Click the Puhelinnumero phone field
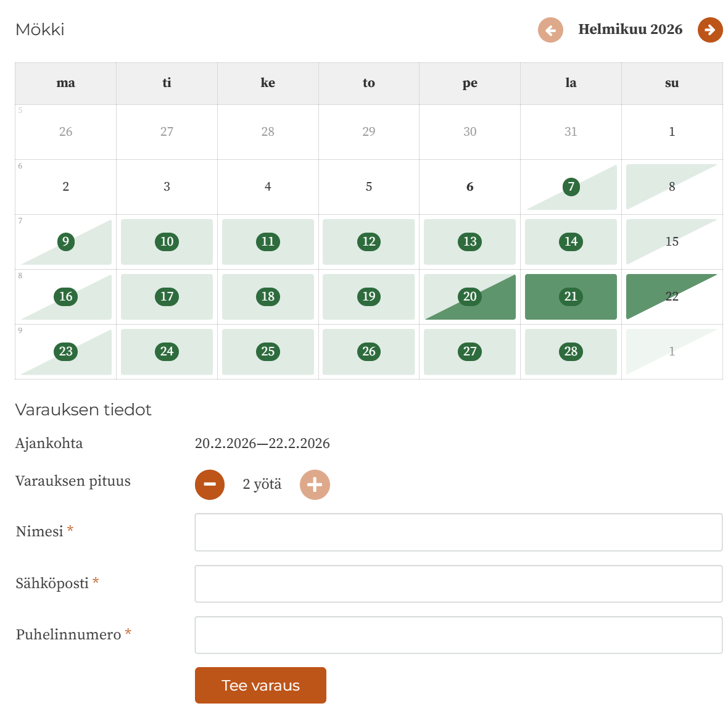Screen dimensions: 728x706 pyautogui.click(x=458, y=635)
